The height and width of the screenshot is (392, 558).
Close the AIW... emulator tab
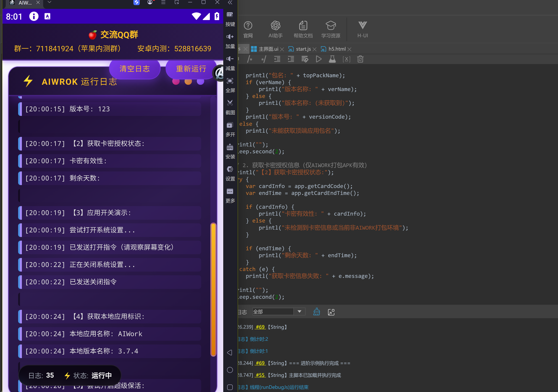pyautogui.click(x=38, y=2)
